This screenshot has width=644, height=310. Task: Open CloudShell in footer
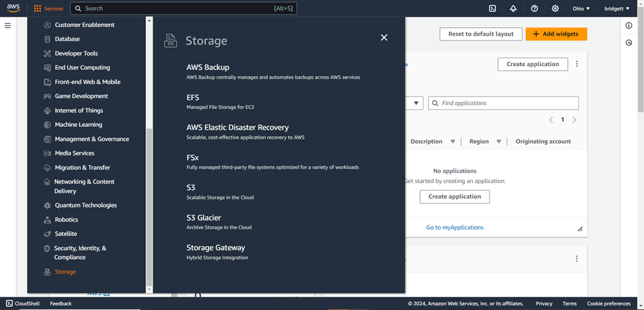(22, 303)
